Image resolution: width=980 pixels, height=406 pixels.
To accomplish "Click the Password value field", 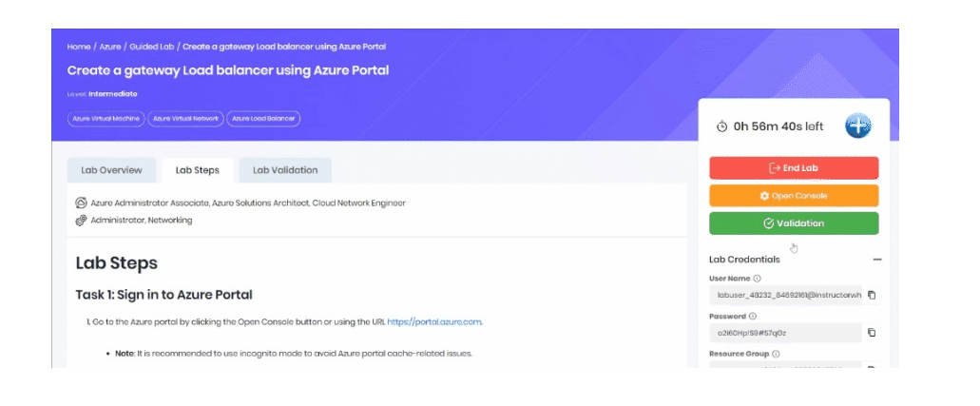I will (x=786, y=333).
